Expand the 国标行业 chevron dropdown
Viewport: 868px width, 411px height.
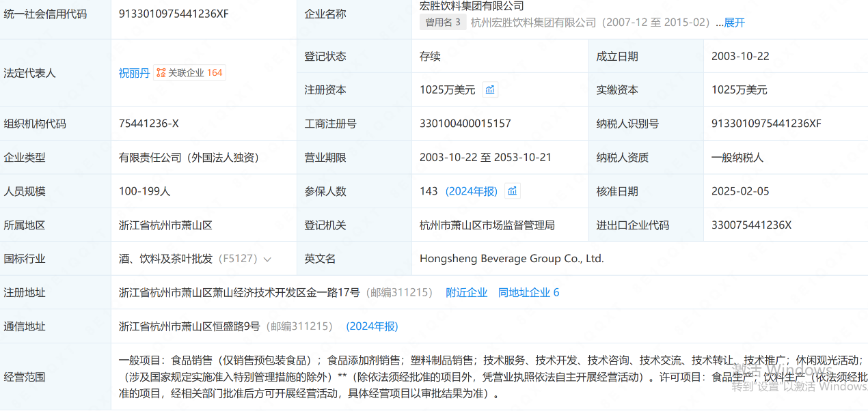[267, 259]
